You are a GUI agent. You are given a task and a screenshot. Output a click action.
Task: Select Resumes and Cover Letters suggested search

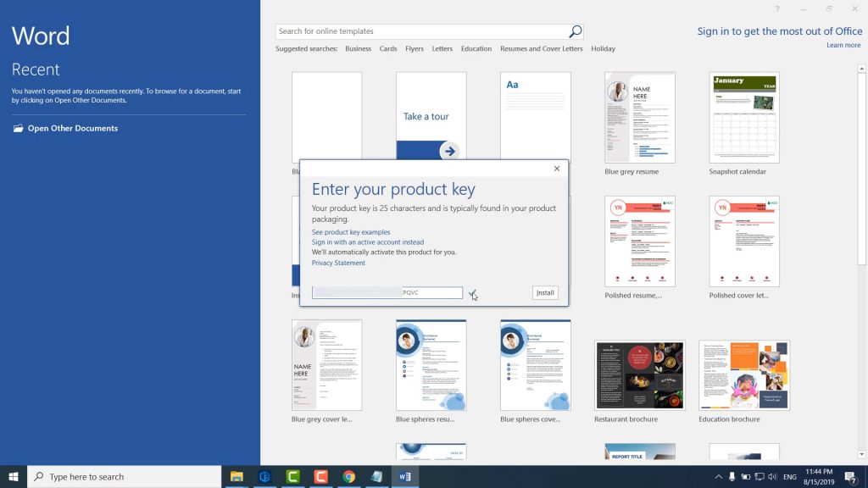coord(542,48)
